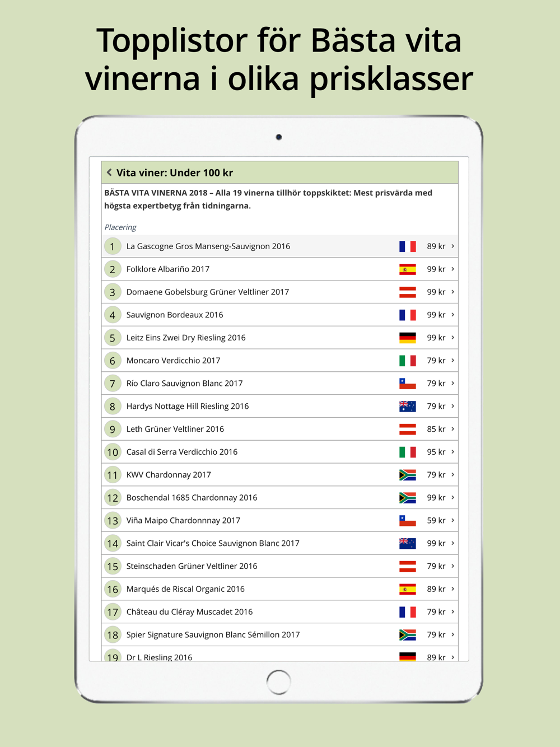Viewport: 560px width, 747px height.
Task: Tap the Australian flag for Hardys Nottage Hill
Action: [408, 407]
